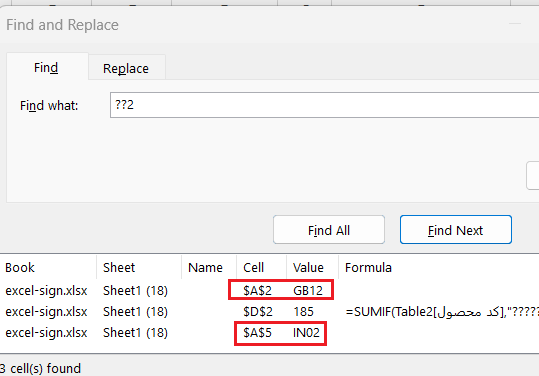Select result cell $A$2
Viewport: 539px width, 376px height.
(x=257, y=291)
